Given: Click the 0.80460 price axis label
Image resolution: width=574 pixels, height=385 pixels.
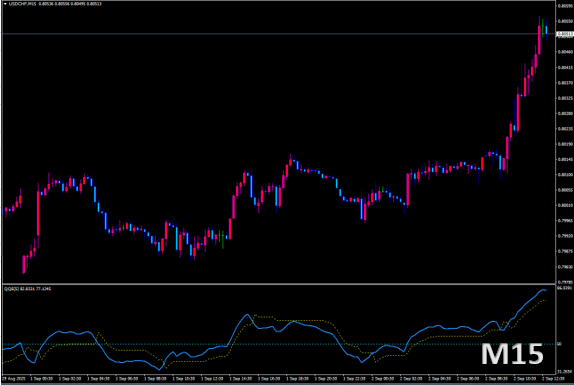Looking at the screenshot, I should pos(565,52).
